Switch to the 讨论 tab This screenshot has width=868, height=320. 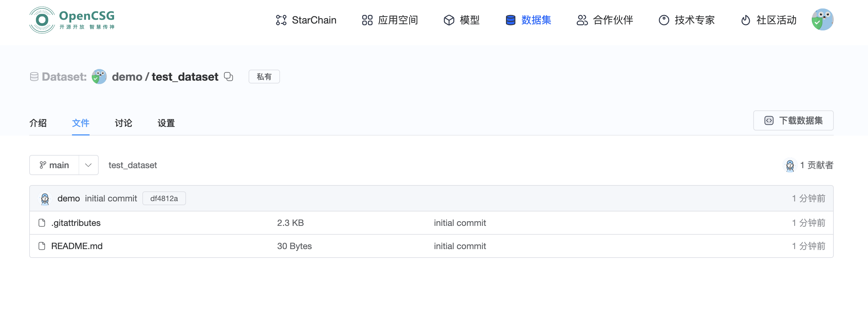pos(123,123)
